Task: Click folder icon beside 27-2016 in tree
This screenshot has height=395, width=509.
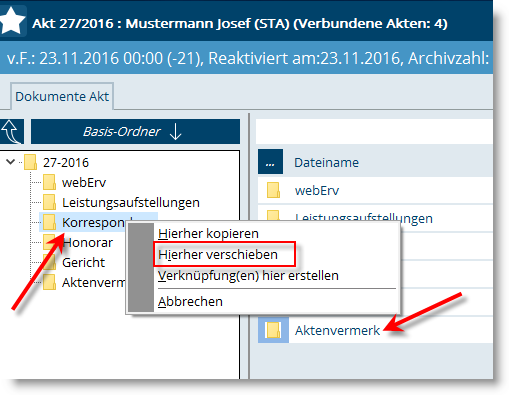Action: tap(31, 162)
